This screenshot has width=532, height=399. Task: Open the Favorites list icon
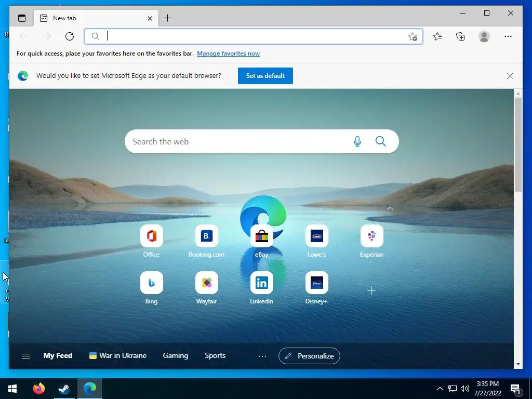437,36
